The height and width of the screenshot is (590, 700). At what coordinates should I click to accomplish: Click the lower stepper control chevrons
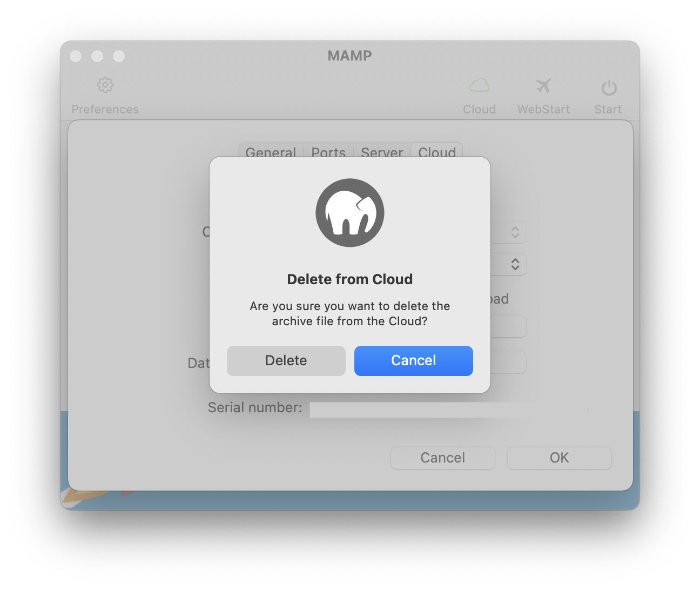515,264
